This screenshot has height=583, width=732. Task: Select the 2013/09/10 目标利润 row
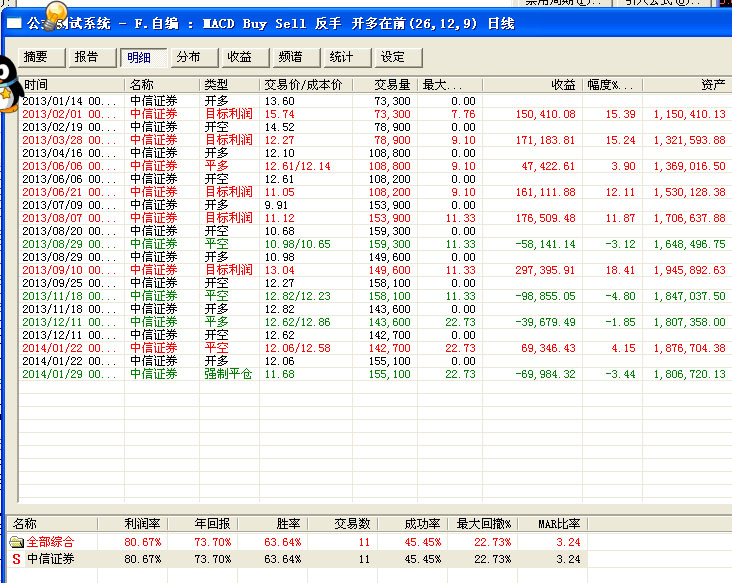[x=375, y=270]
